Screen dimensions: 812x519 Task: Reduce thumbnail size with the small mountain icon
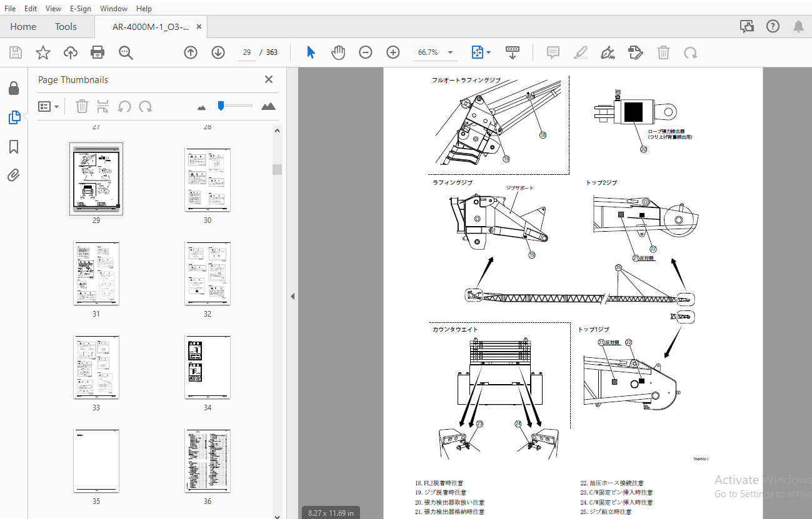(201, 107)
